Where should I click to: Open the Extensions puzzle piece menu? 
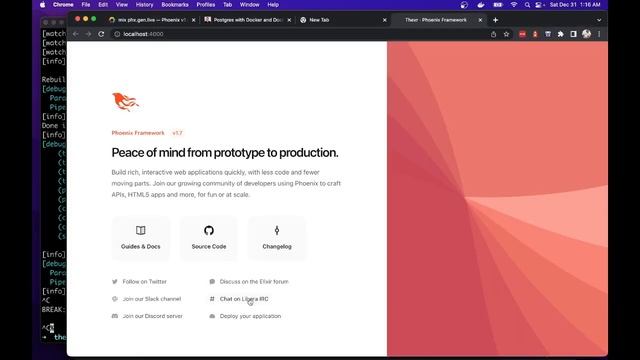click(560, 34)
